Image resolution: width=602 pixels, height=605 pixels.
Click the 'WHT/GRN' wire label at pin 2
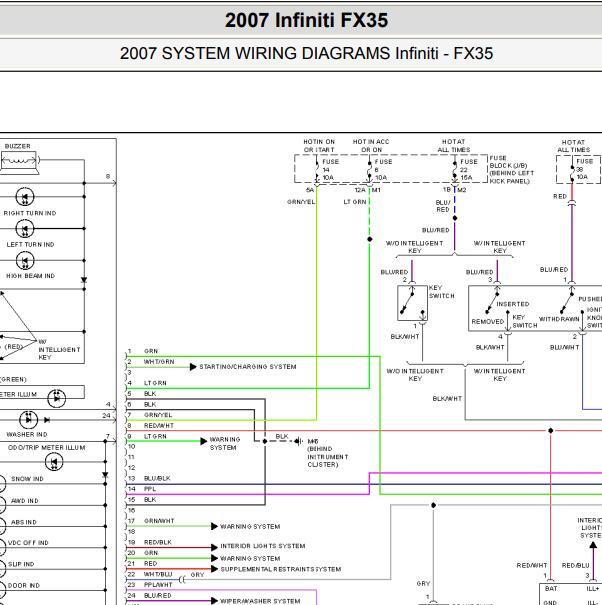159,362
